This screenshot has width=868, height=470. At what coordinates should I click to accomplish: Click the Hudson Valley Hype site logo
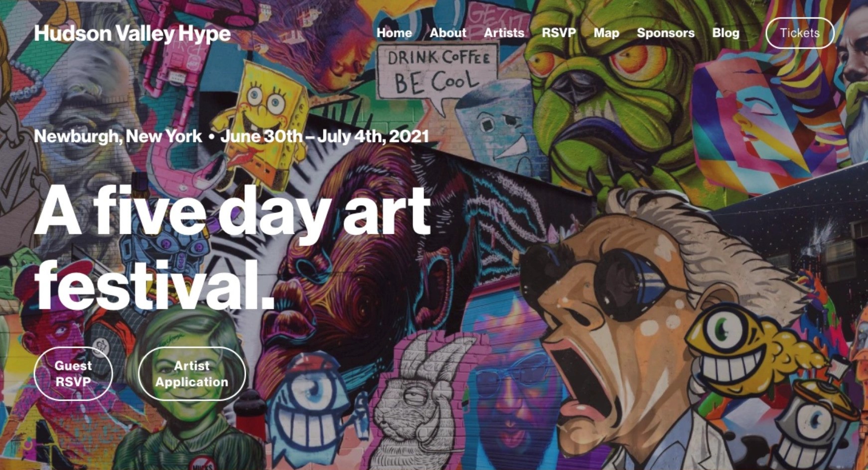(x=133, y=33)
